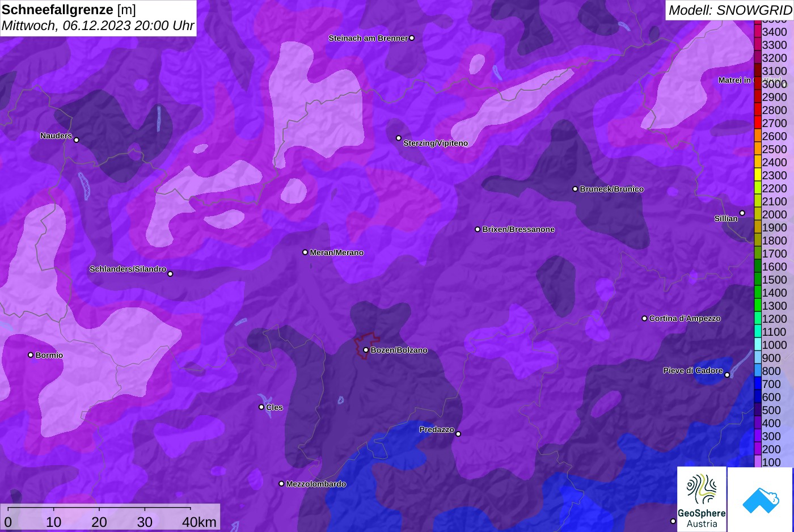Pick the 800 m blue legend swatch
The width and height of the screenshot is (794, 532).
click(x=758, y=371)
